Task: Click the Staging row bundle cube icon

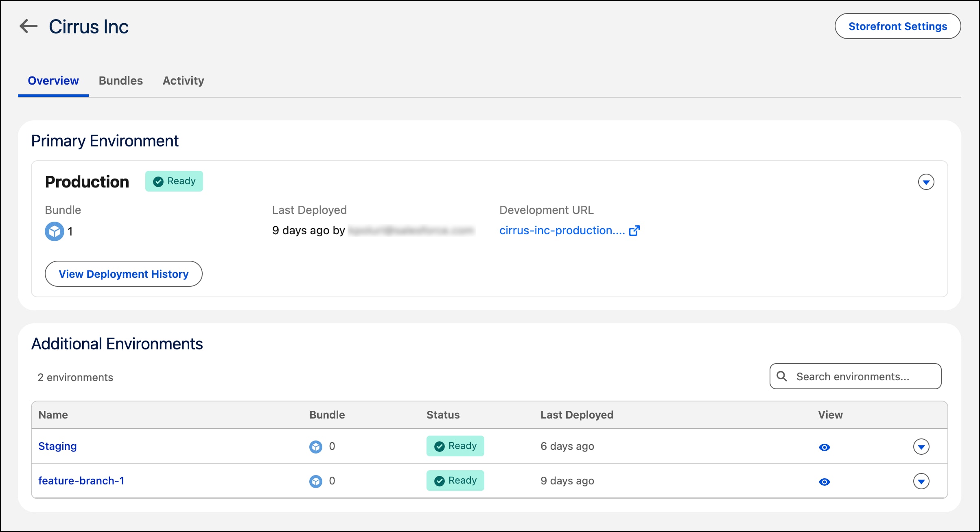Action: (316, 447)
